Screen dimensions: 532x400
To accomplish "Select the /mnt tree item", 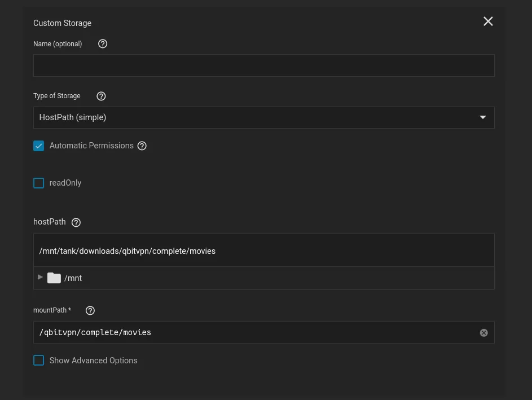I will coord(73,278).
